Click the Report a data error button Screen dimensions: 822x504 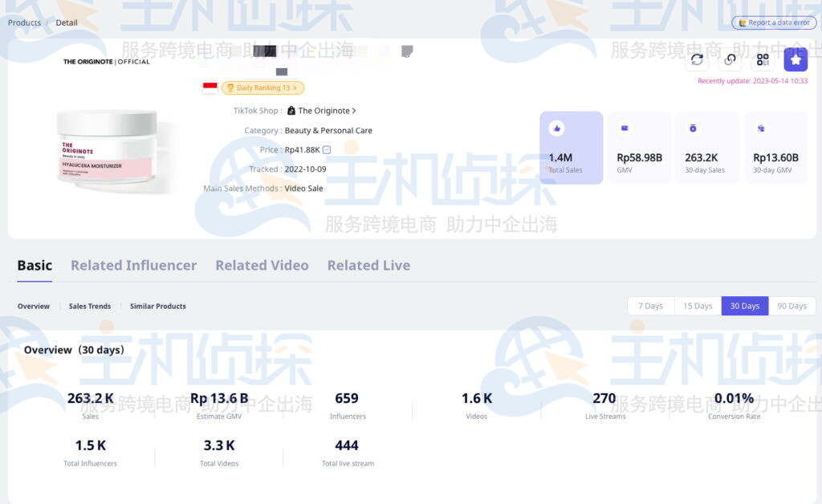[x=772, y=22]
